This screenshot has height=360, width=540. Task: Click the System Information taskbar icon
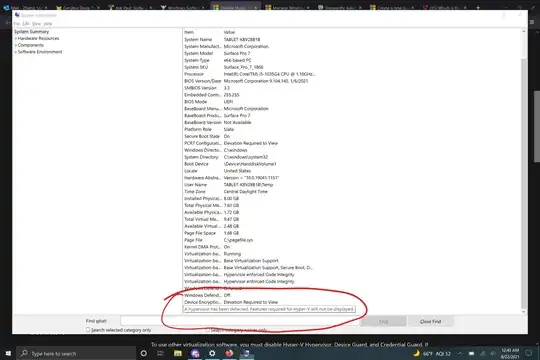point(246,353)
